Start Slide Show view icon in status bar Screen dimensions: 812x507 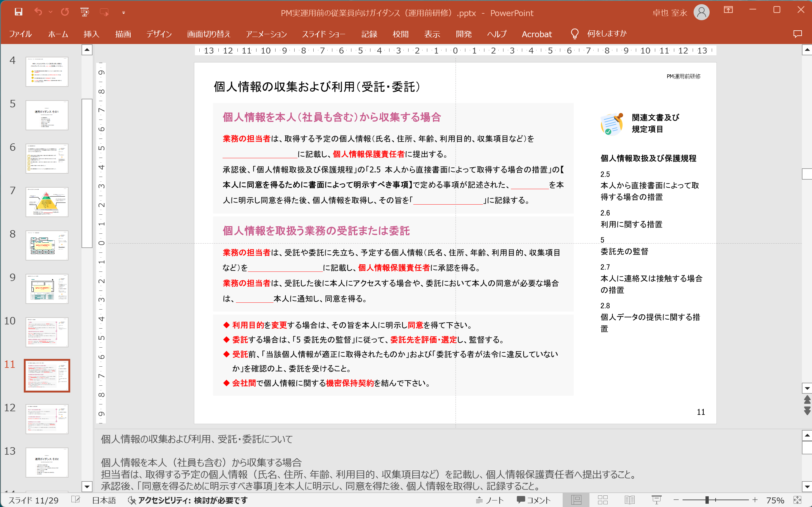click(x=656, y=500)
